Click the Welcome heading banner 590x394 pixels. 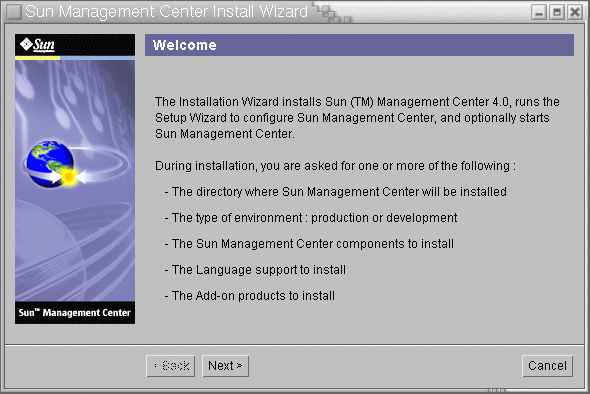point(359,45)
